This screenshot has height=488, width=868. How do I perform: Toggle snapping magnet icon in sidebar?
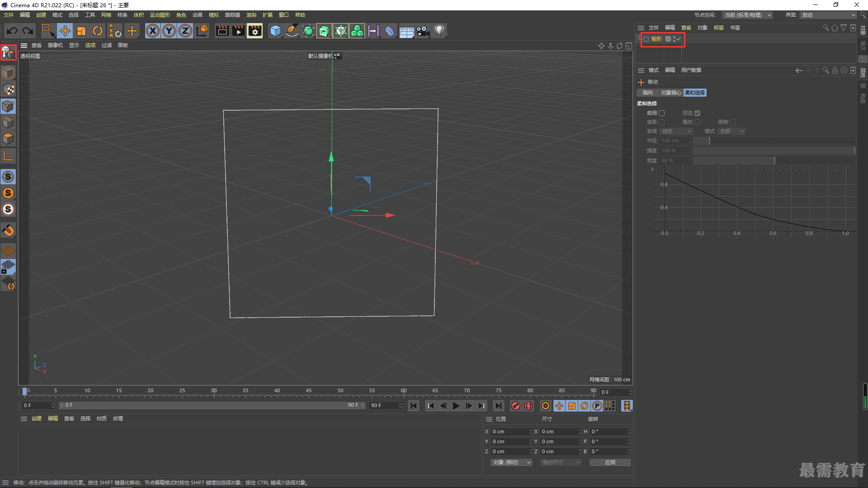(x=9, y=230)
